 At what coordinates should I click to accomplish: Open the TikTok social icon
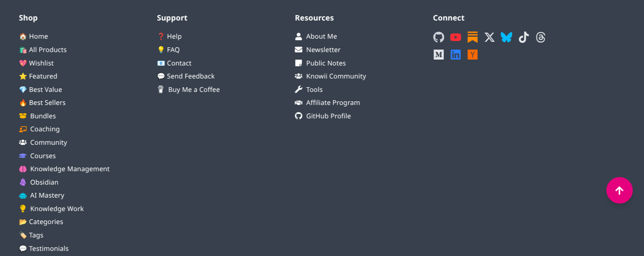523,37
